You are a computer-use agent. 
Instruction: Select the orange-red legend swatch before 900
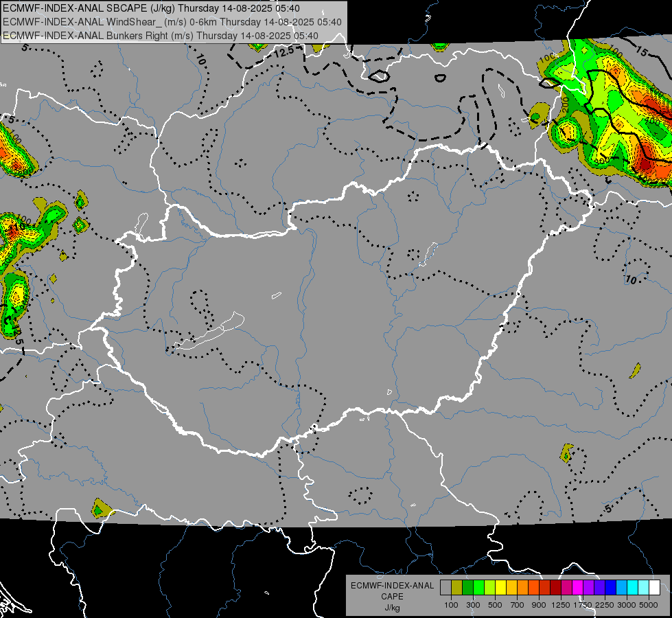click(x=533, y=588)
